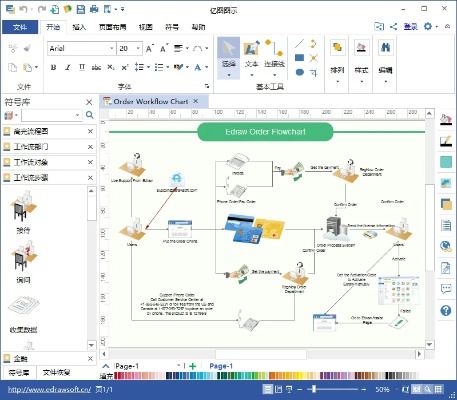The image size is (457, 400).
Task: Click the Subscript icon
Action: (x=111, y=68)
